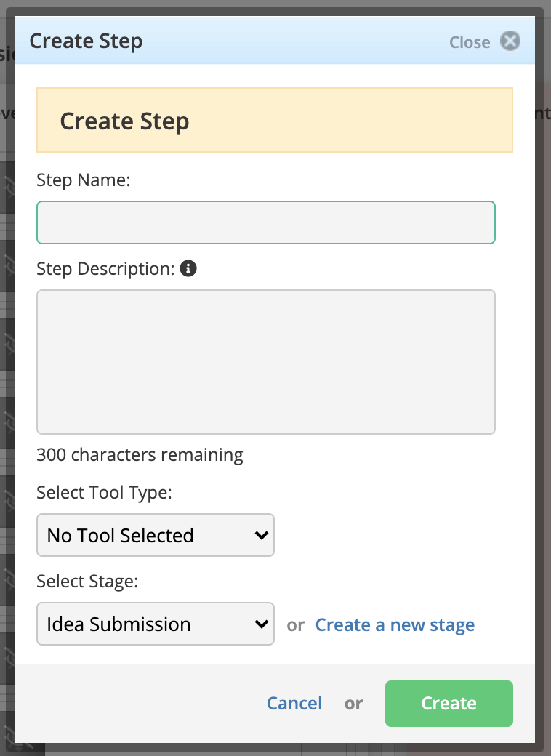Viewport: 551px width, 756px height.
Task: Click the Select Tool Type label
Action: point(104,493)
